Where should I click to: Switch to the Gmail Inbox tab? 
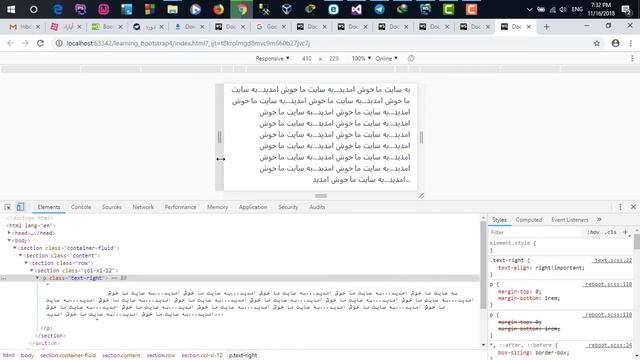[24, 27]
